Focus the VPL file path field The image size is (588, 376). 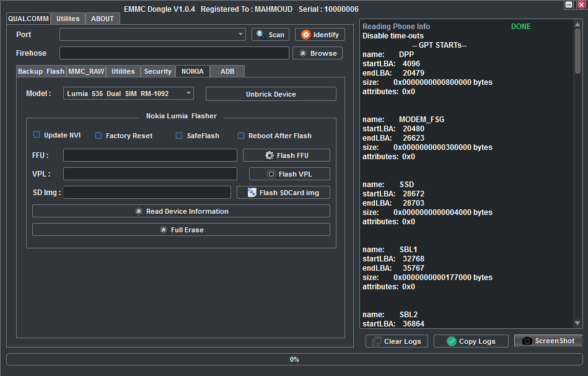pos(150,173)
